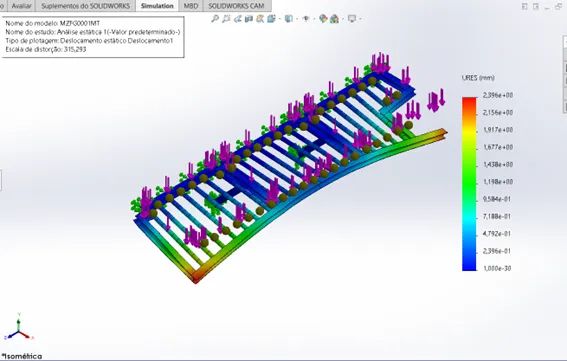
Task: Expand the Hide/Show Items dropdown arrow
Action: point(315,19)
